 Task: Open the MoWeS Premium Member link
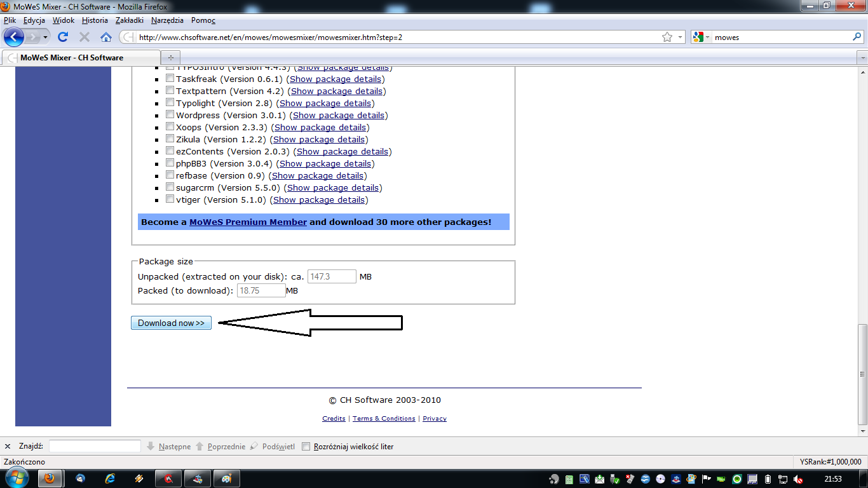[248, 222]
